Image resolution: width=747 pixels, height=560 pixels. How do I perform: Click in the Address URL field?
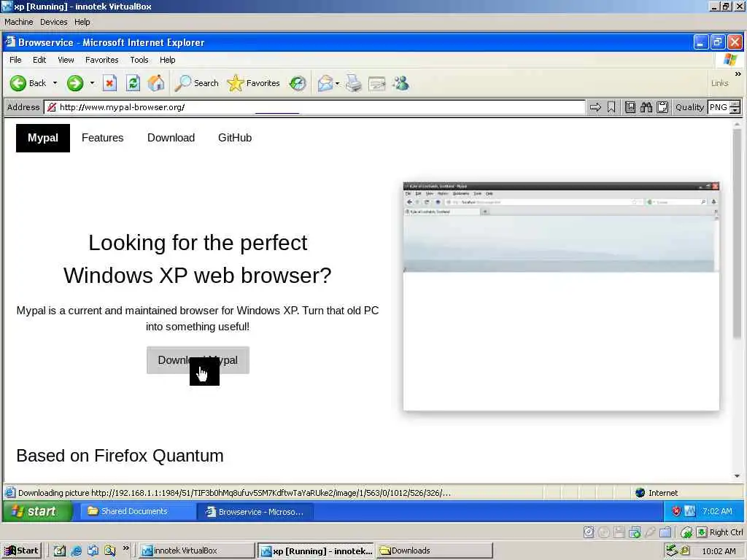[x=314, y=107]
